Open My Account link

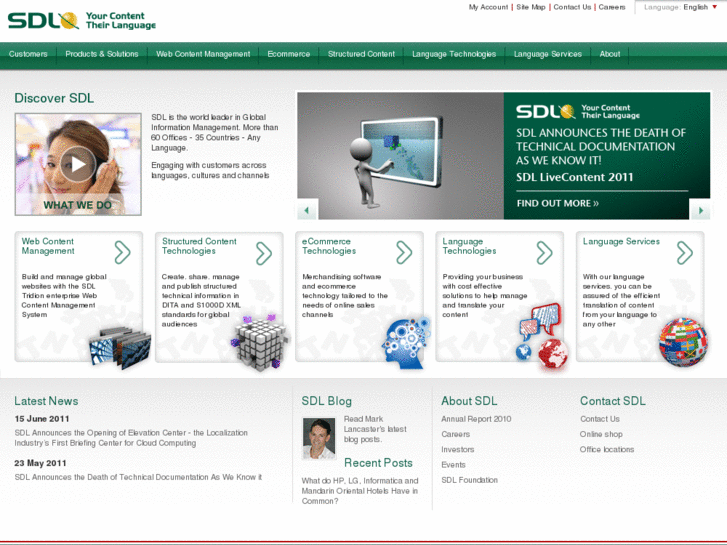point(488,7)
